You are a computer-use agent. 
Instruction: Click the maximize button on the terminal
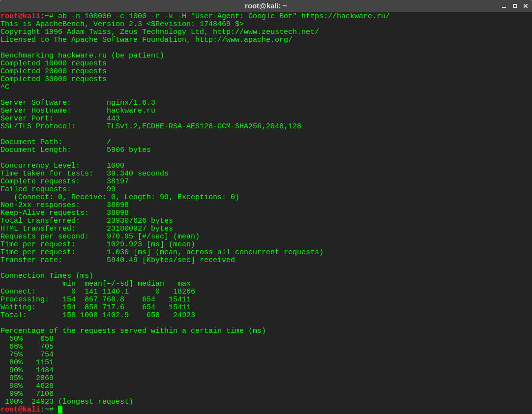[514, 5]
